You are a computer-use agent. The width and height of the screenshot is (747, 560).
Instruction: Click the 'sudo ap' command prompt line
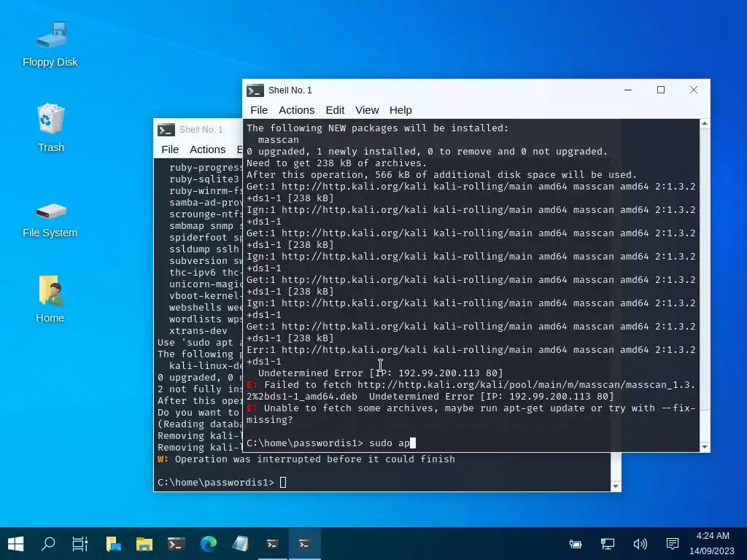point(330,443)
